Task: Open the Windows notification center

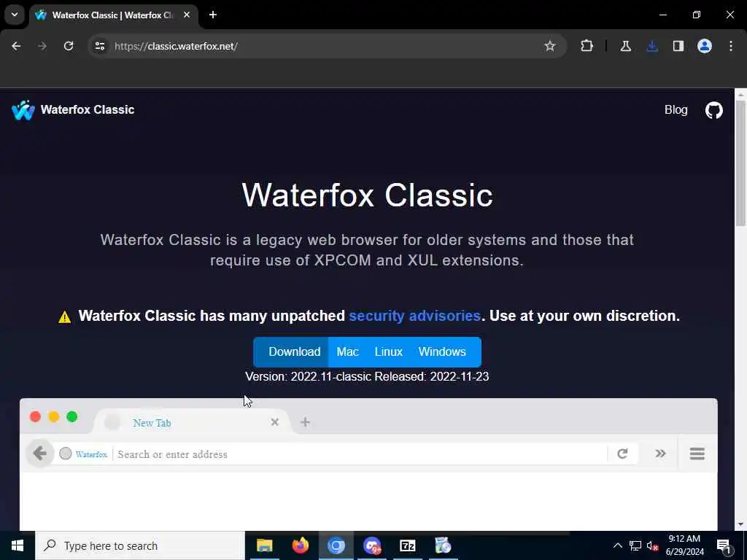Action: click(x=724, y=545)
